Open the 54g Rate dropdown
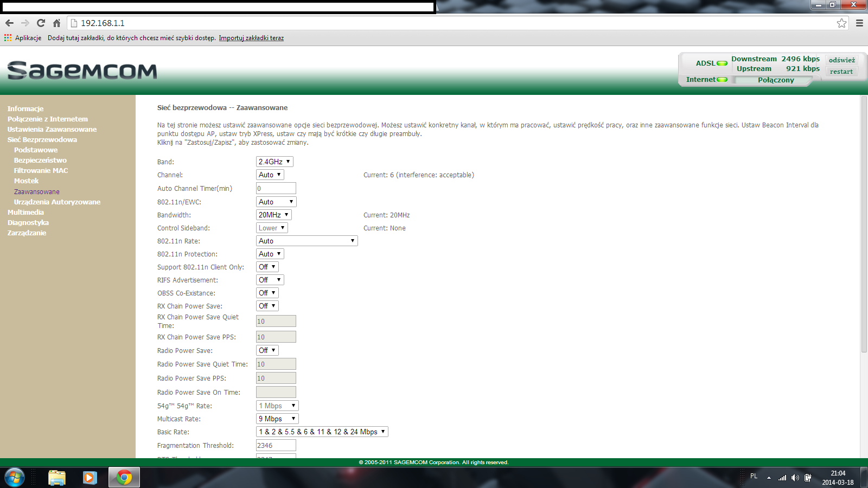868x488 pixels. point(277,406)
